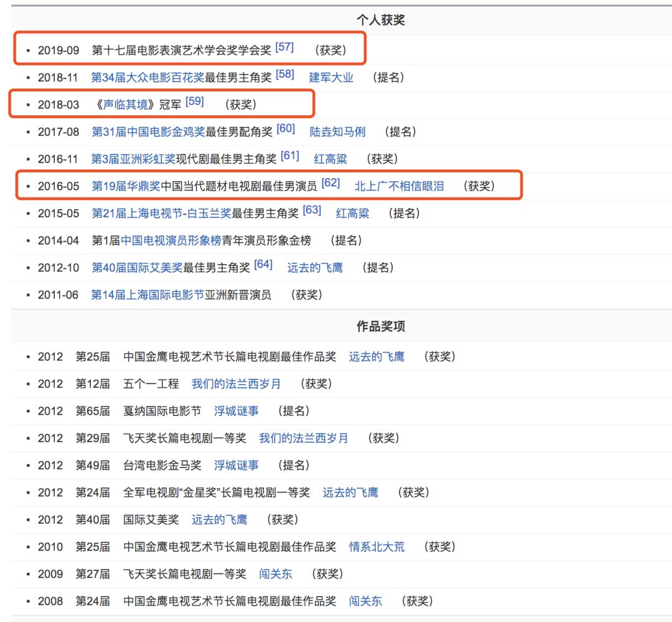
Task: Select text 亚洲新晋演员
Action: 238,295
